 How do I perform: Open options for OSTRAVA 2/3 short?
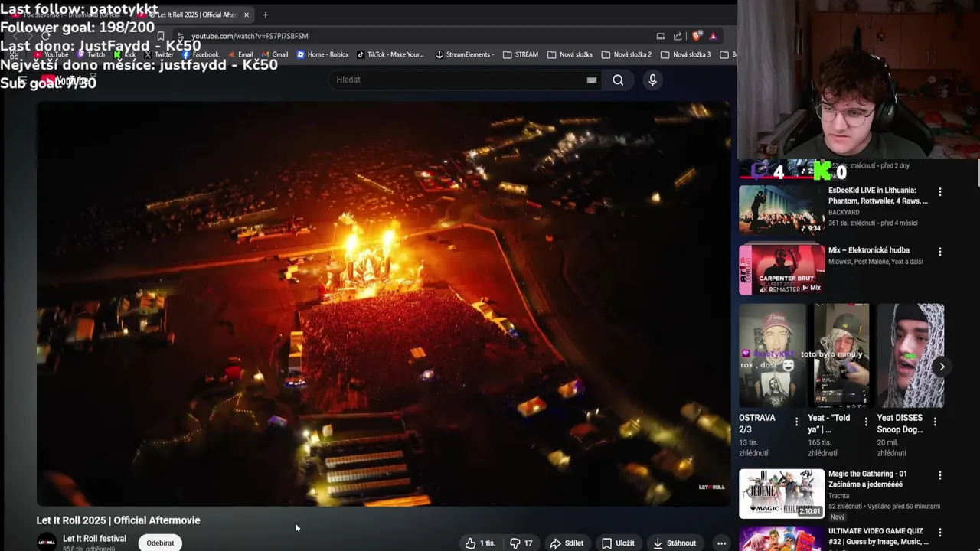point(796,422)
